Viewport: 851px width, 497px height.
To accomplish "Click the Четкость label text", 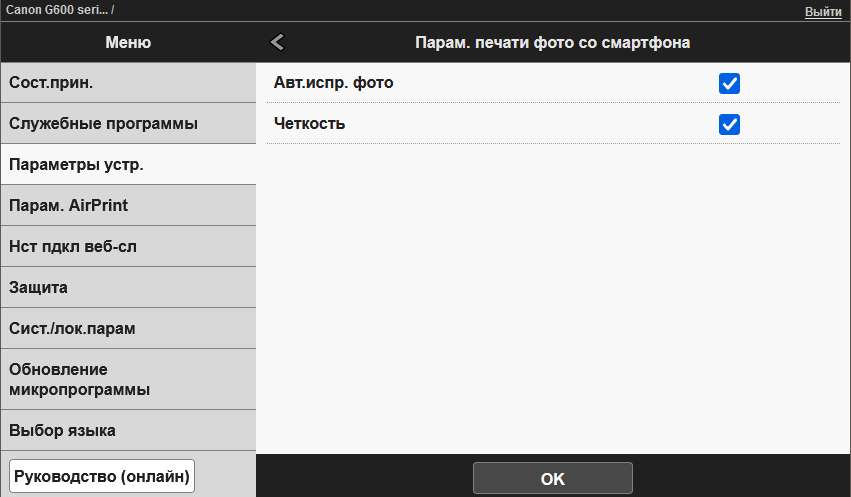I will coord(309,124).
